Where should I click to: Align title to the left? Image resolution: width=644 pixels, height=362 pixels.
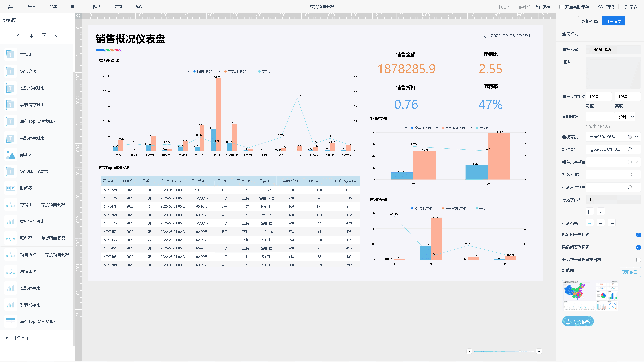[x=590, y=223]
